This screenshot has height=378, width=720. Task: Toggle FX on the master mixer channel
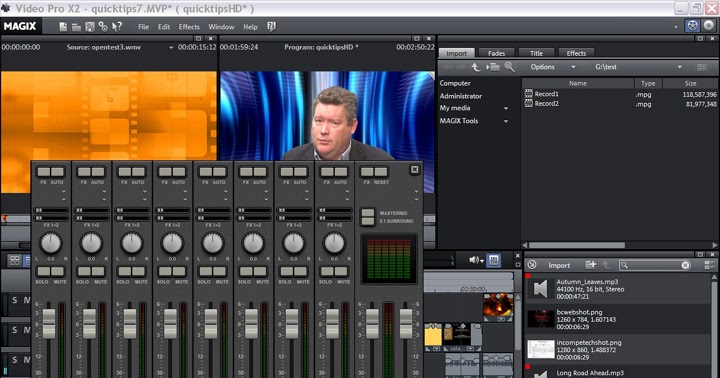[x=367, y=172]
